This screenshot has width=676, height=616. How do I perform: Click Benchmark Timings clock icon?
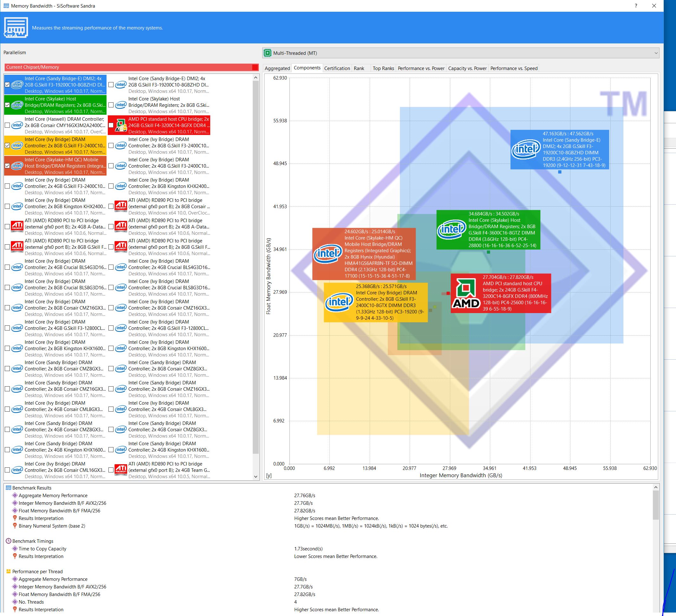coord(9,541)
